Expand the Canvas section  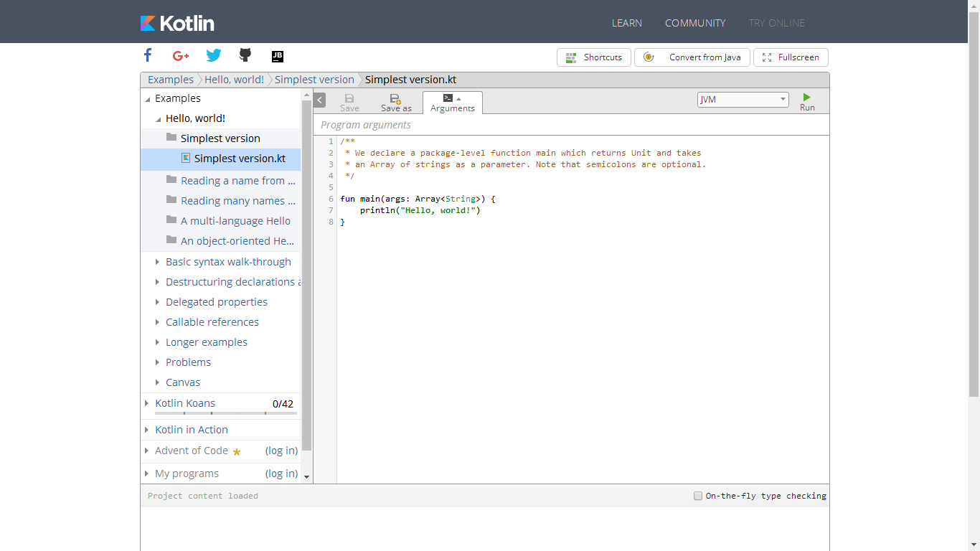157,382
